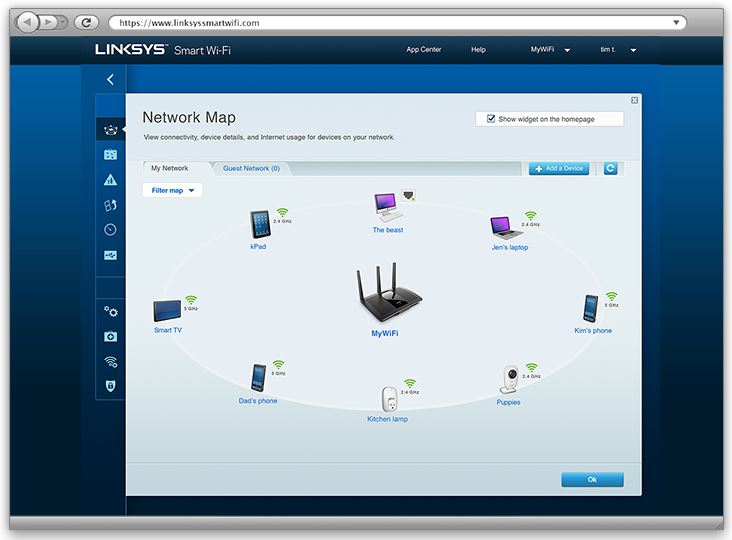Open Speed Test gauge icon in sidebar
This screenshot has width=732, height=540.
(110, 230)
